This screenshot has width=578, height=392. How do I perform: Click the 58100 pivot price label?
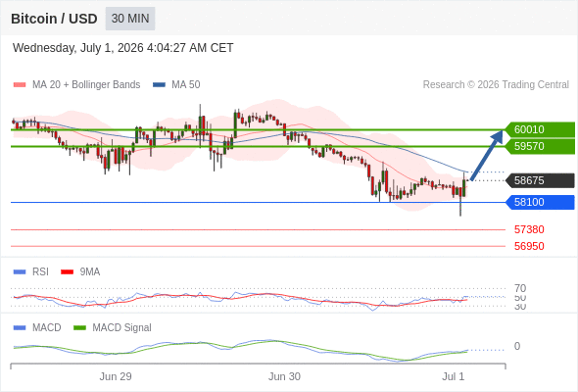(x=541, y=203)
